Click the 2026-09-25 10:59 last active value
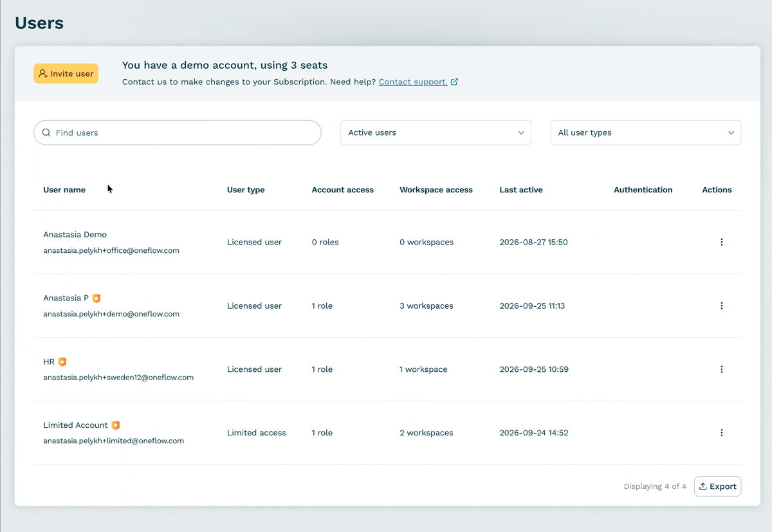772x532 pixels. (x=534, y=369)
